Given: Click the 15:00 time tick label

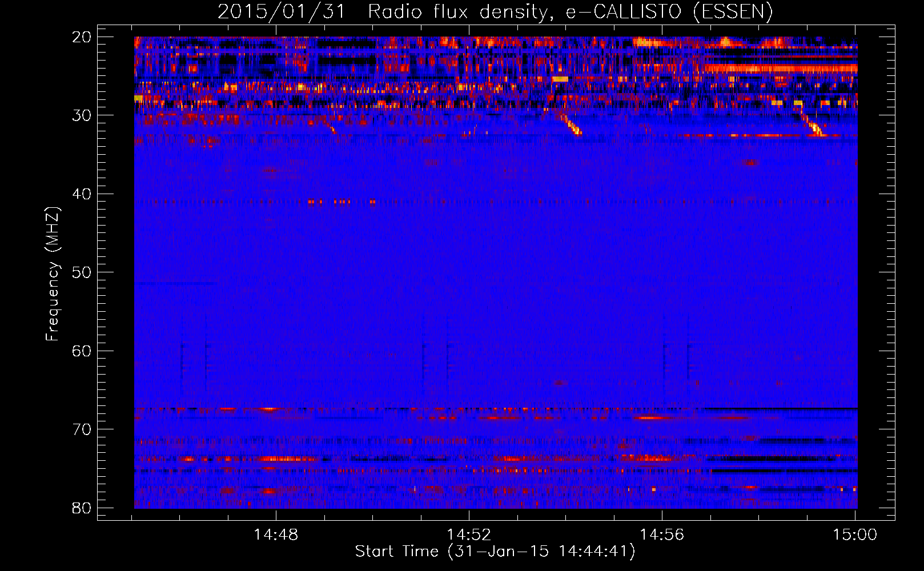Looking at the screenshot, I should point(855,535).
